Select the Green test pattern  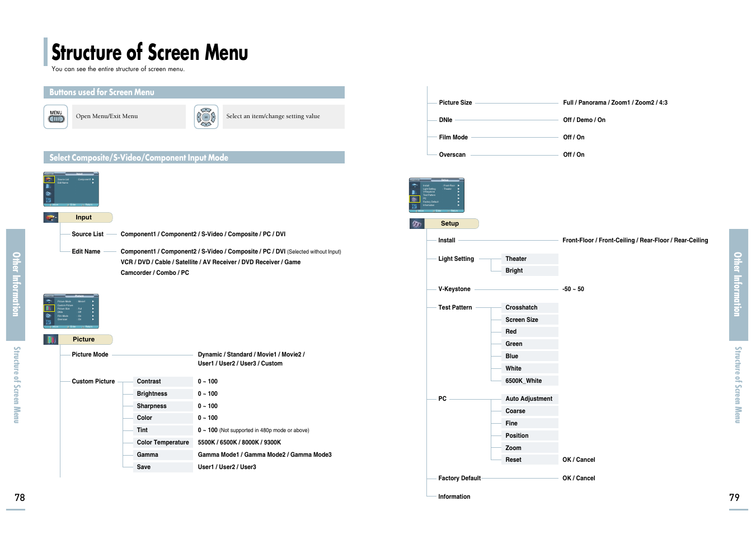tap(530, 344)
